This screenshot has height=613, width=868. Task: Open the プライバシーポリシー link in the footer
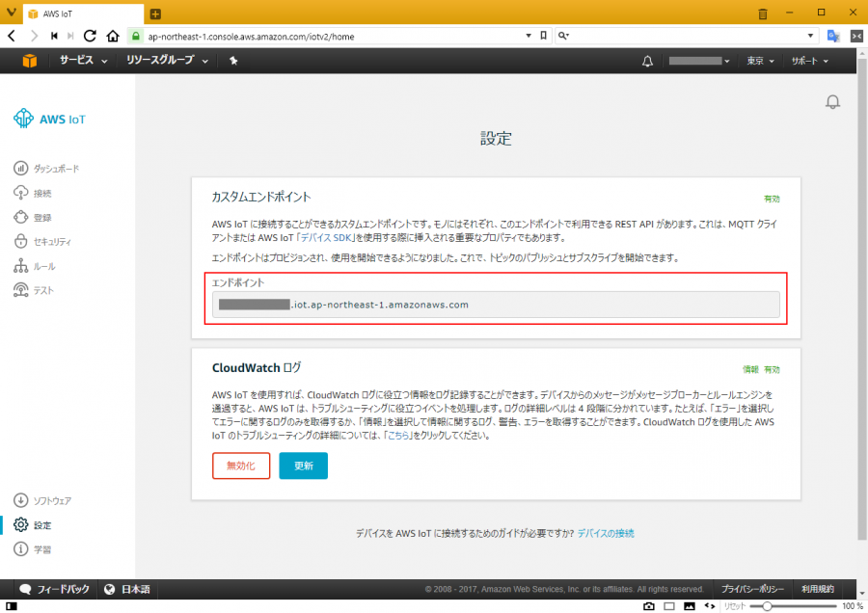click(x=751, y=589)
